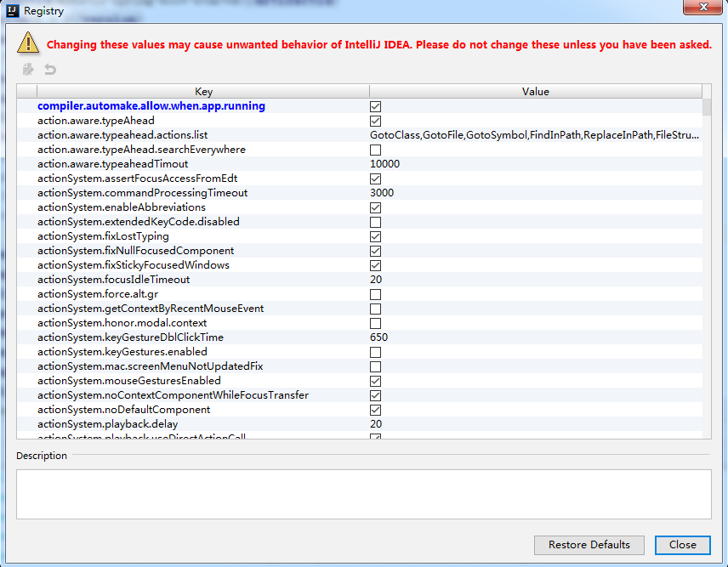Viewport: 728px width, 567px height.
Task: Toggle actionSystem.fixNullFocusedComponent checkbox
Action: pyautogui.click(x=375, y=251)
